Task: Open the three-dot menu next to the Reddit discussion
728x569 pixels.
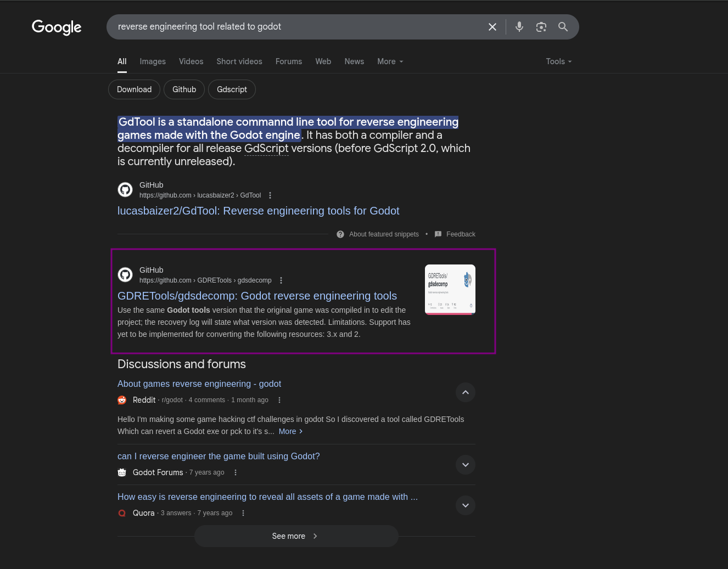Action: pyautogui.click(x=279, y=400)
